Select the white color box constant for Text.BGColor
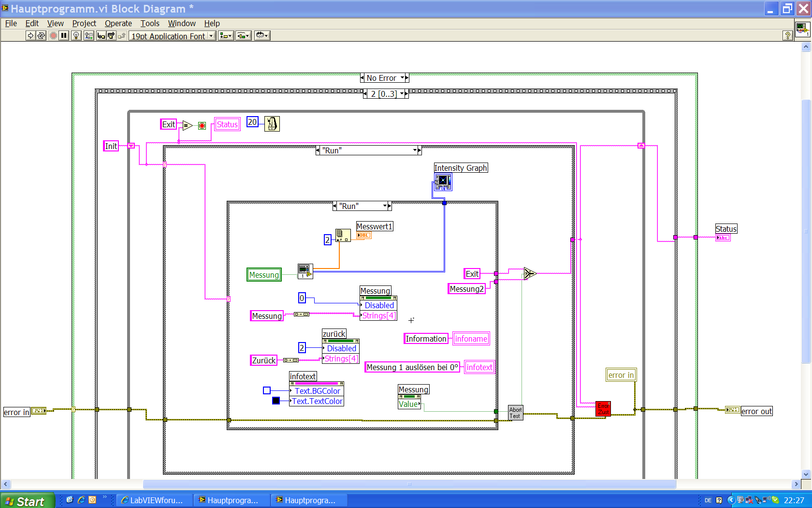Image resolution: width=812 pixels, height=508 pixels. [x=267, y=390]
